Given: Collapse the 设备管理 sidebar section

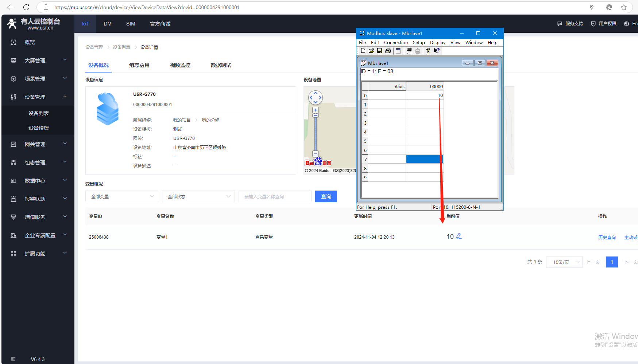Looking at the screenshot, I should [38, 97].
